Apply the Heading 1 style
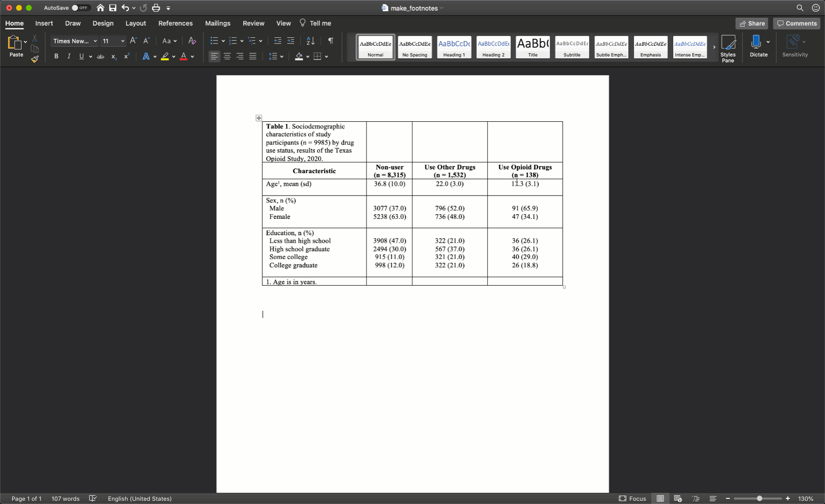Screen dimensions: 825x504 (454, 47)
